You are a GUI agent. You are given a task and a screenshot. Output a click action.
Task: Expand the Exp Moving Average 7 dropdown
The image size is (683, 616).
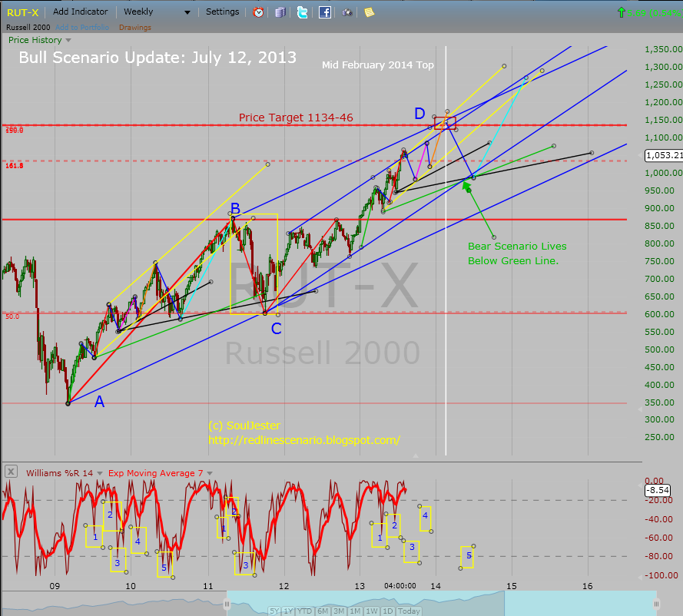210,473
